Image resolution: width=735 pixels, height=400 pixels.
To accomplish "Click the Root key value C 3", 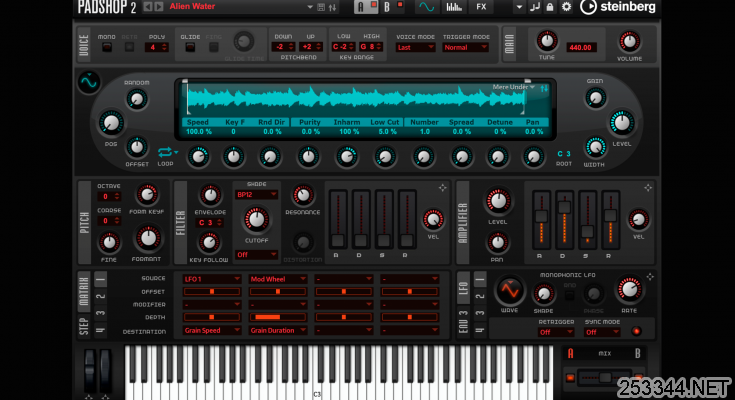I will (564, 153).
